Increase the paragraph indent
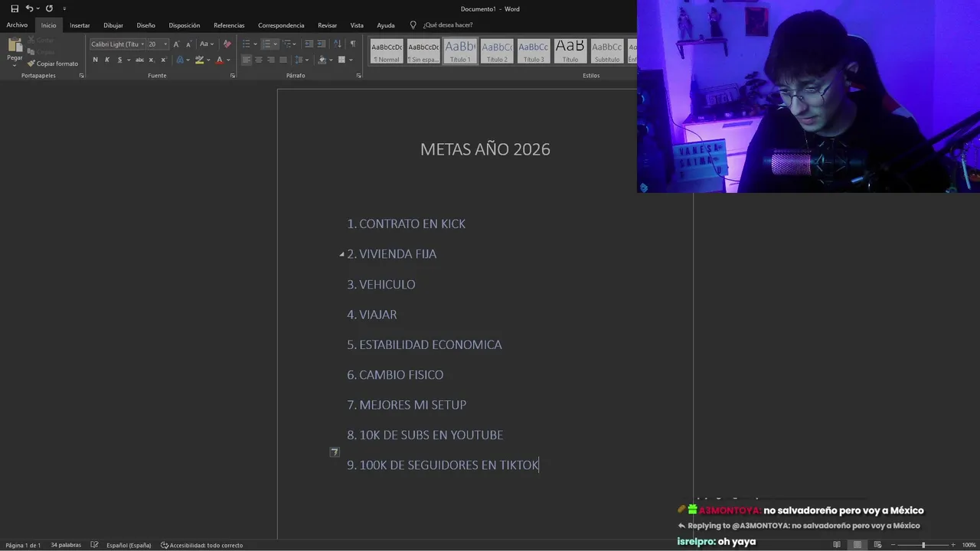The image size is (980, 551). (x=321, y=44)
